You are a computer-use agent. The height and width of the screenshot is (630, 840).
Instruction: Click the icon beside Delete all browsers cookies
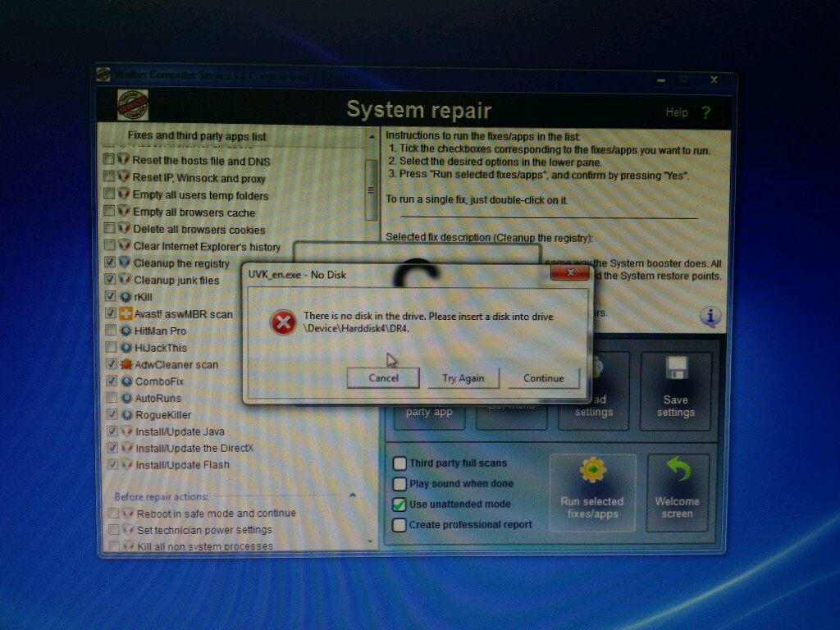pos(125,228)
